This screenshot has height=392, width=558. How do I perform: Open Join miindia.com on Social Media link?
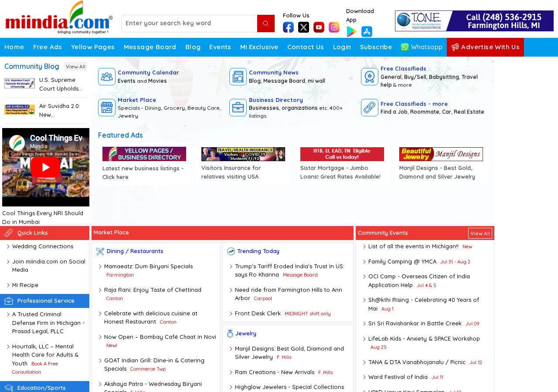(49, 266)
